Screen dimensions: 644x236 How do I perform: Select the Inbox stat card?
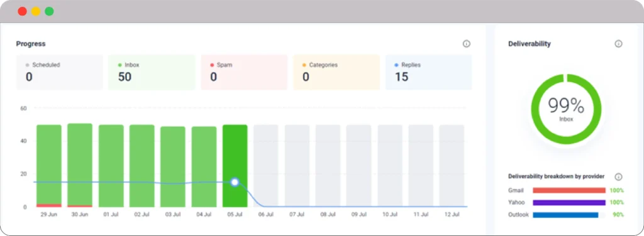pos(152,72)
